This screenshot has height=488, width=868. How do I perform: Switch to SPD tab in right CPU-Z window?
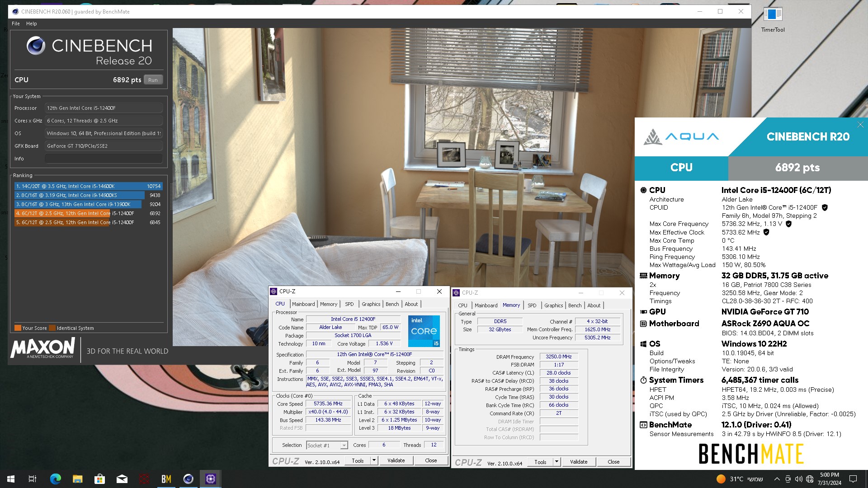point(532,305)
